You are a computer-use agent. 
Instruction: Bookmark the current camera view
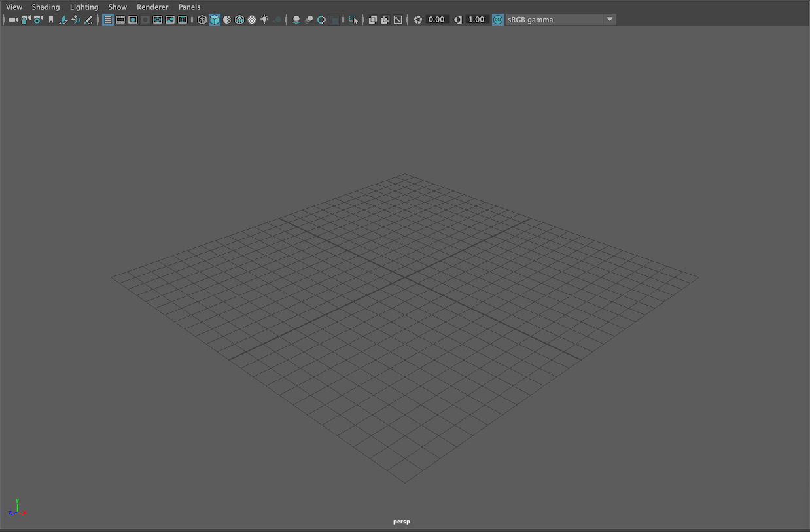51,20
